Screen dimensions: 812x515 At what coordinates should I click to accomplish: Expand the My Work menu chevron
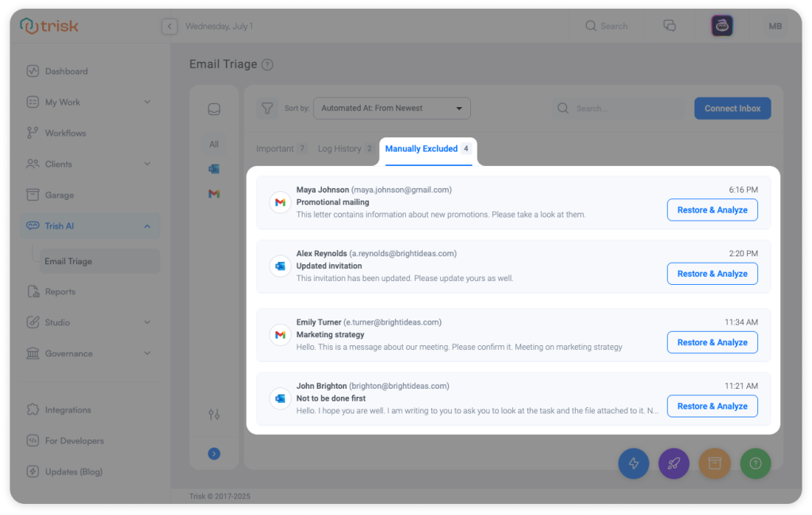[147, 102]
